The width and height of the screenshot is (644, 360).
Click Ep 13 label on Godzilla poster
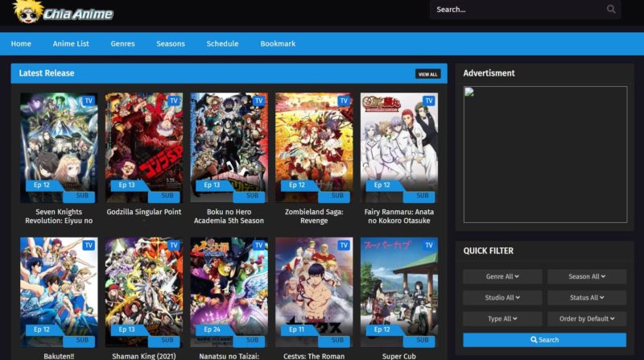coord(127,185)
